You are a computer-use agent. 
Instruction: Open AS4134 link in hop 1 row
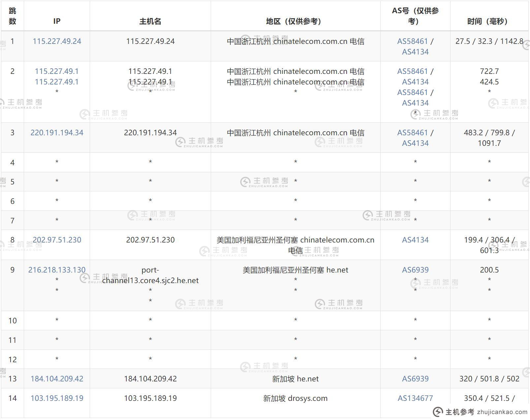click(415, 52)
